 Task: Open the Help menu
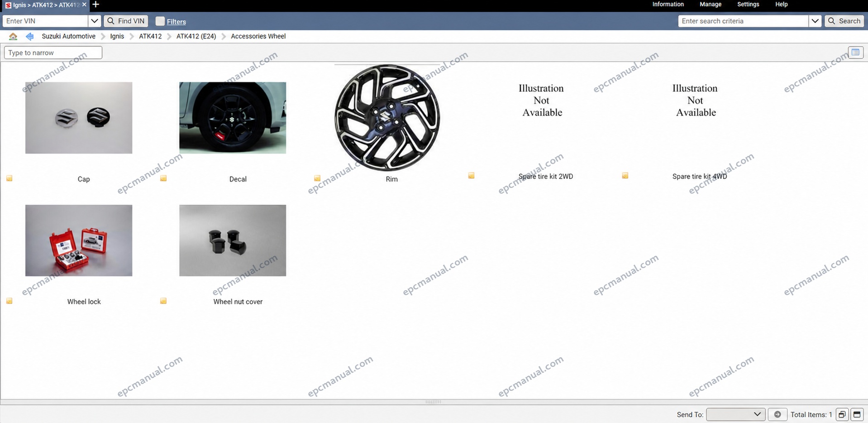click(x=782, y=5)
